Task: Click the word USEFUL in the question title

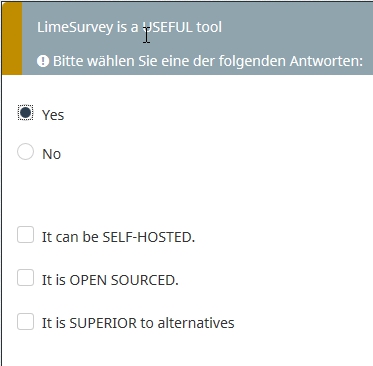Action: [168, 27]
